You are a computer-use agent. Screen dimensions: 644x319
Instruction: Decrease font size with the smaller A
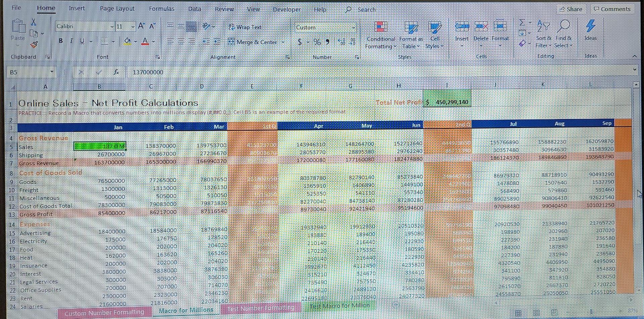153,26
